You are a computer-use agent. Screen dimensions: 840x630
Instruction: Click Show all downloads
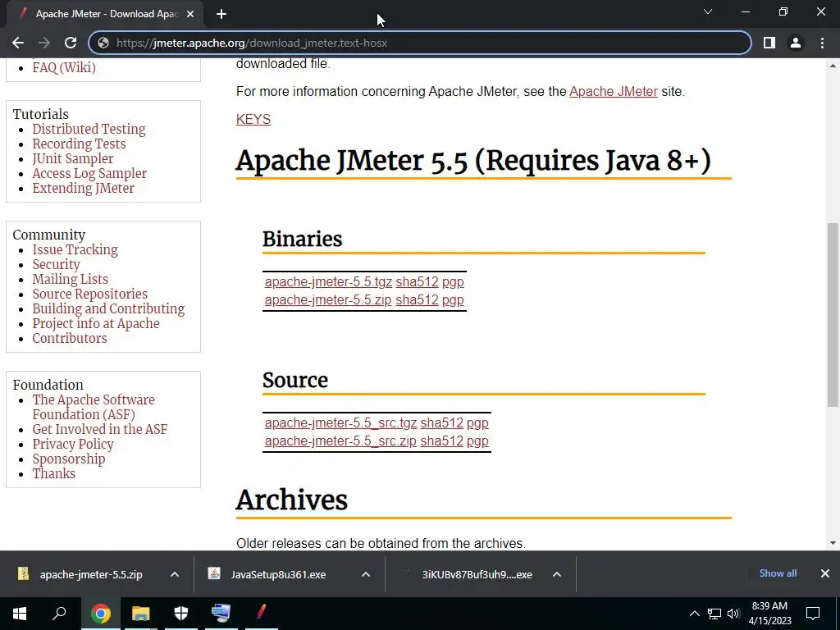tap(778, 573)
